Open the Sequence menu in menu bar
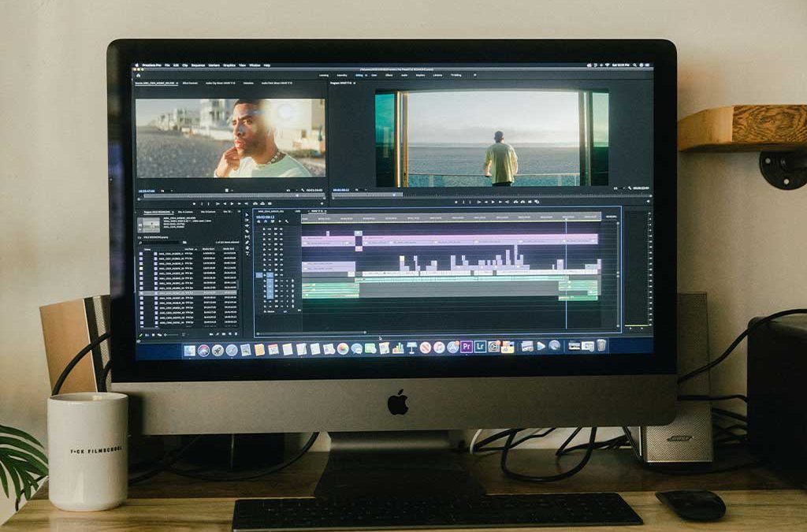807x532 pixels. pyautogui.click(x=198, y=65)
